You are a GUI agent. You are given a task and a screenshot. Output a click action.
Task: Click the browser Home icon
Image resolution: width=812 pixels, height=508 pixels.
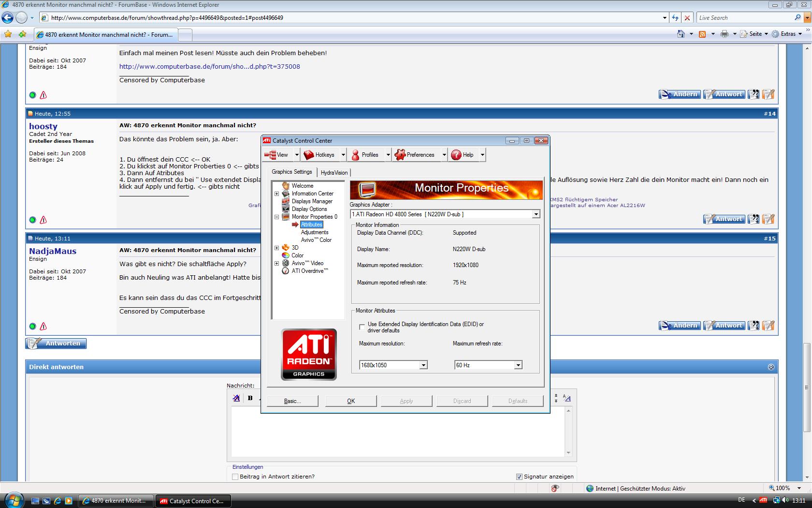(681, 34)
